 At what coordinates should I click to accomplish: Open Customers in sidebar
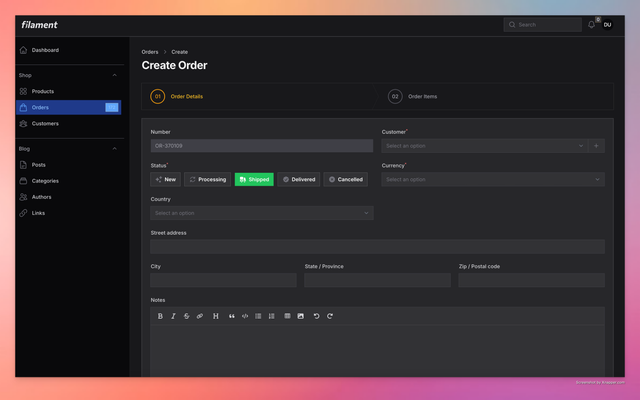(x=69, y=123)
